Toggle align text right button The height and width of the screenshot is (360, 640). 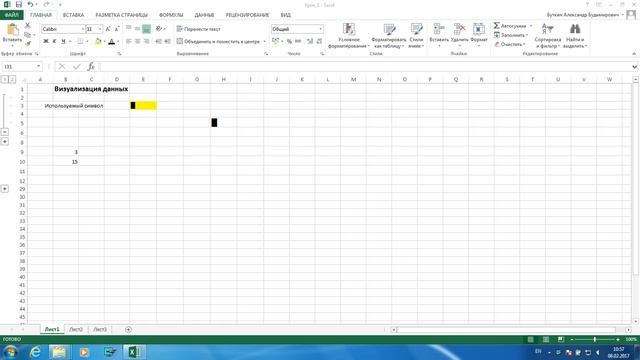point(146,41)
